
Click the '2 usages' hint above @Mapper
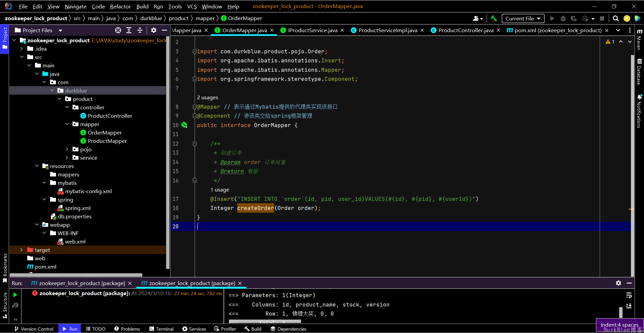click(207, 98)
